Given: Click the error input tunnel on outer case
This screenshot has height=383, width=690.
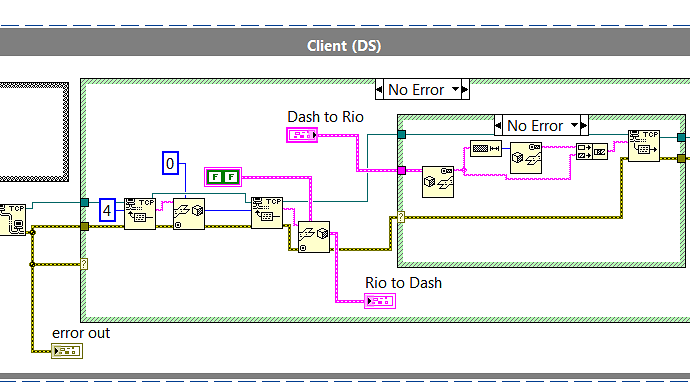Looking at the screenshot, I should (x=84, y=227).
